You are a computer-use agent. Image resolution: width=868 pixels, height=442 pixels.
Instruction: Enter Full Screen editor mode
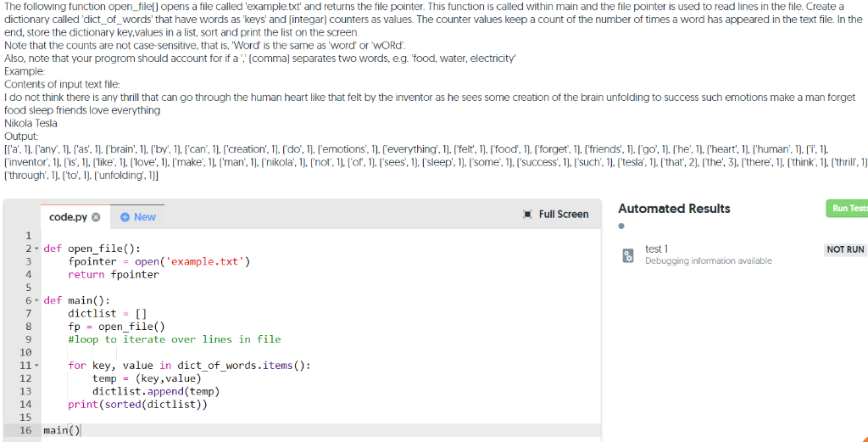(x=556, y=215)
